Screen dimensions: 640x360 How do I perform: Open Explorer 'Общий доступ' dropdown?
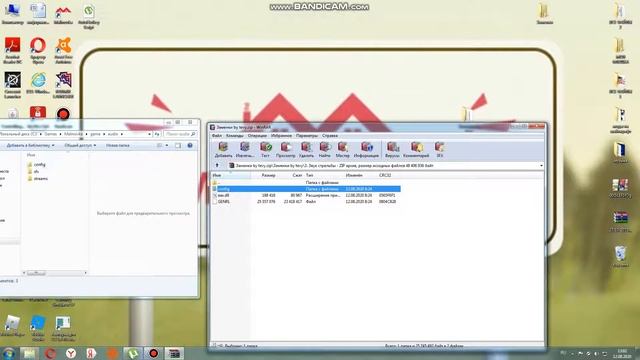[80, 145]
